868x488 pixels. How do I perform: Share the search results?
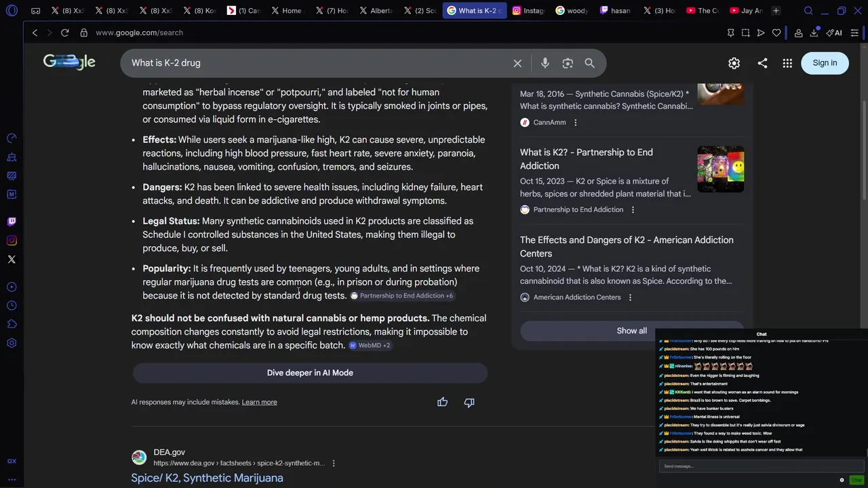[x=762, y=63]
